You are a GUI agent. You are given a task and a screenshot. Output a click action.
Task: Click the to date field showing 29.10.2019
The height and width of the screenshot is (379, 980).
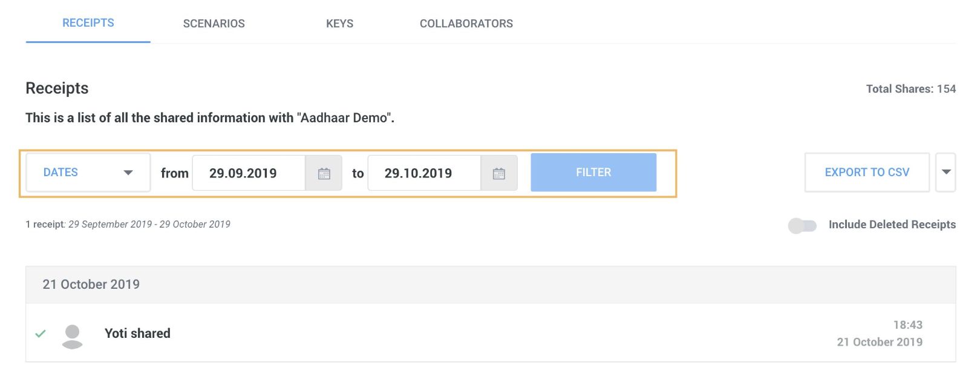(x=424, y=173)
